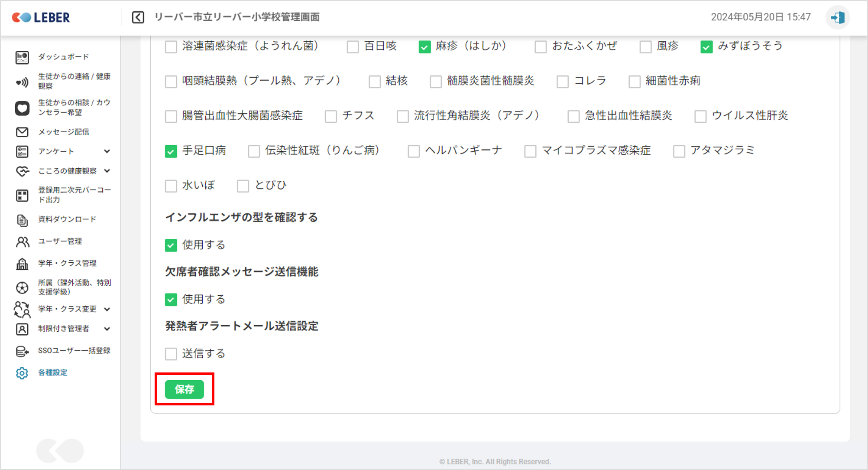868x470 pixels.
Task: Click the LEBER logo
Action: [41, 17]
